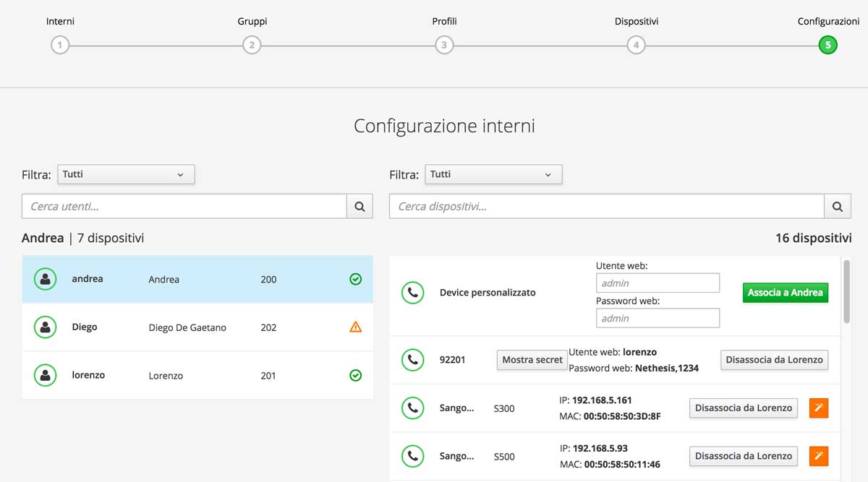This screenshot has width=868, height=482.
Task: Click the user avatar icon for lorenzo
Action: point(46,375)
